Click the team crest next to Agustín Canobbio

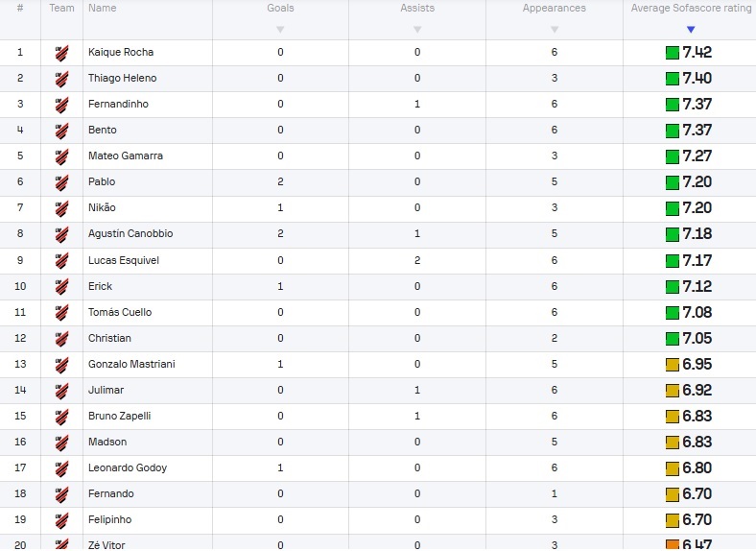[x=61, y=234]
